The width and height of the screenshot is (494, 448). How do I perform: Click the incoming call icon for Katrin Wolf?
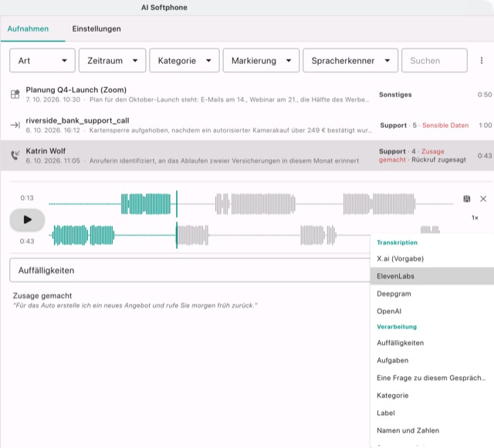pos(15,155)
